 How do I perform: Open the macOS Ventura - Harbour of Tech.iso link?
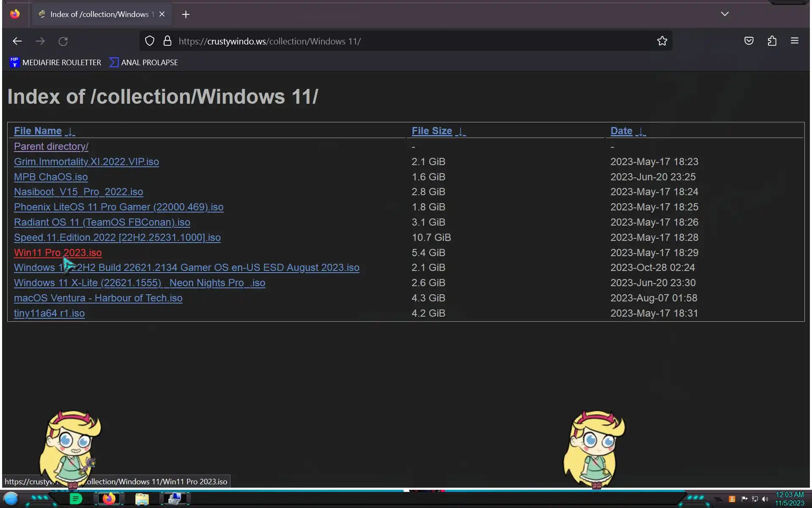pyautogui.click(x=98, y=298)
